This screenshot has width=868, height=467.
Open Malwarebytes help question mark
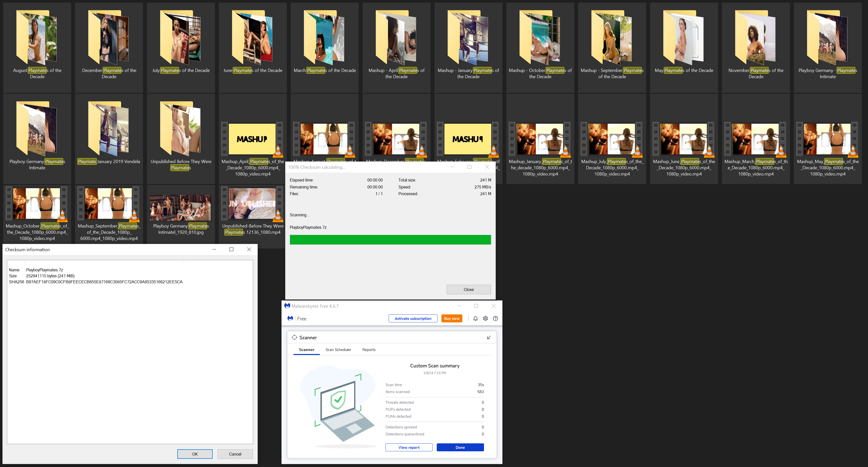point(495,318)
